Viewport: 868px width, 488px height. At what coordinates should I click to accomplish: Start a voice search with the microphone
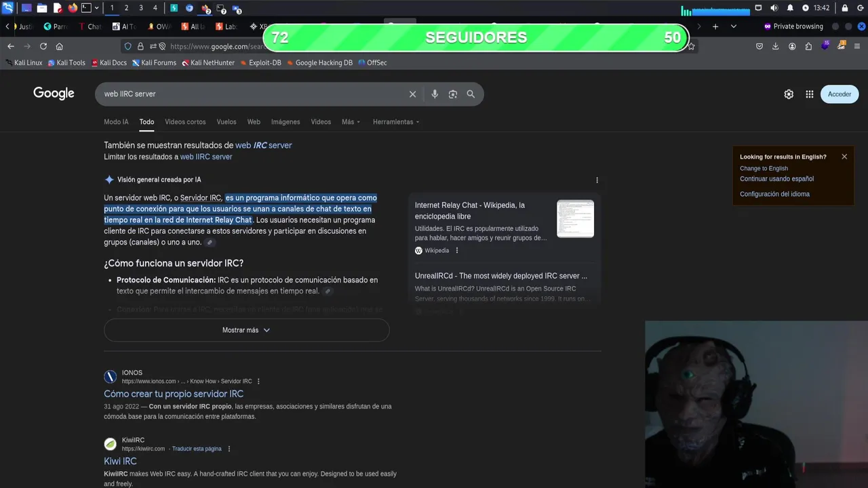coord(435,94)
